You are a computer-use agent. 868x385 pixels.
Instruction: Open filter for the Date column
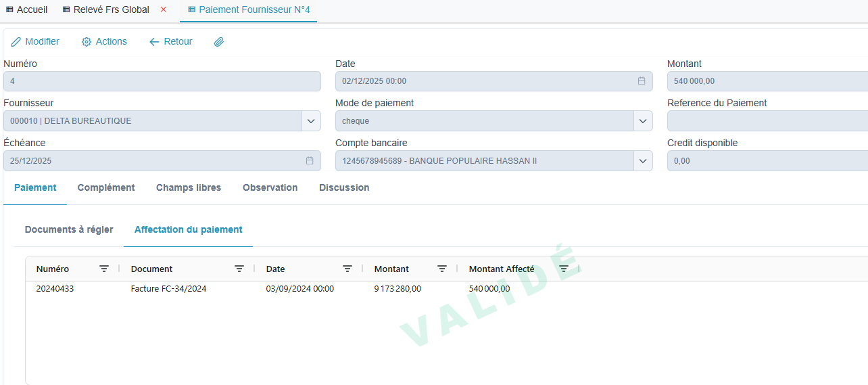[347, 269]
